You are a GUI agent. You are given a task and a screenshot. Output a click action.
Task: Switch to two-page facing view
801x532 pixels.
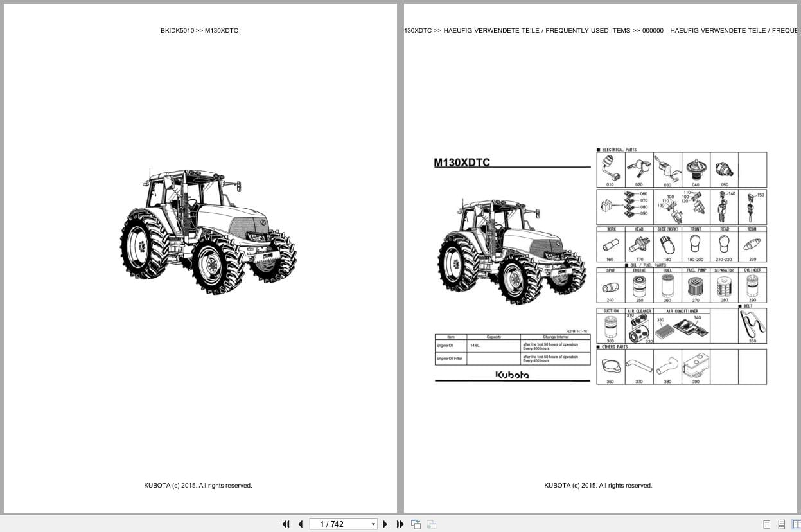(x=795, y=524)
